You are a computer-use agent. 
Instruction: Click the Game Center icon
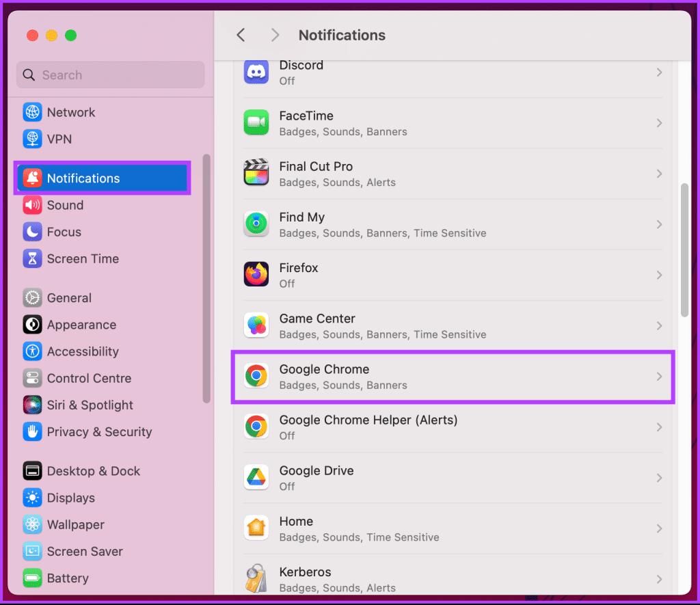point(256,325)
